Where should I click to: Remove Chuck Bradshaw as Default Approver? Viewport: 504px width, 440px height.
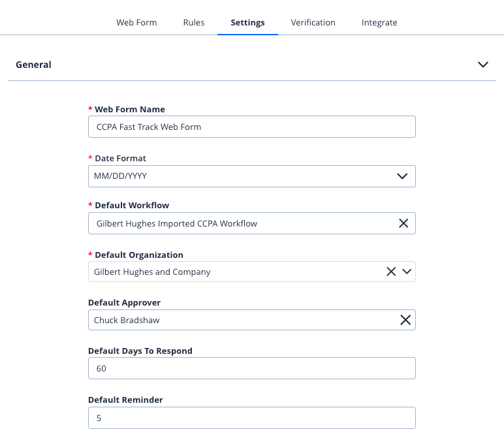pos(405,320)
